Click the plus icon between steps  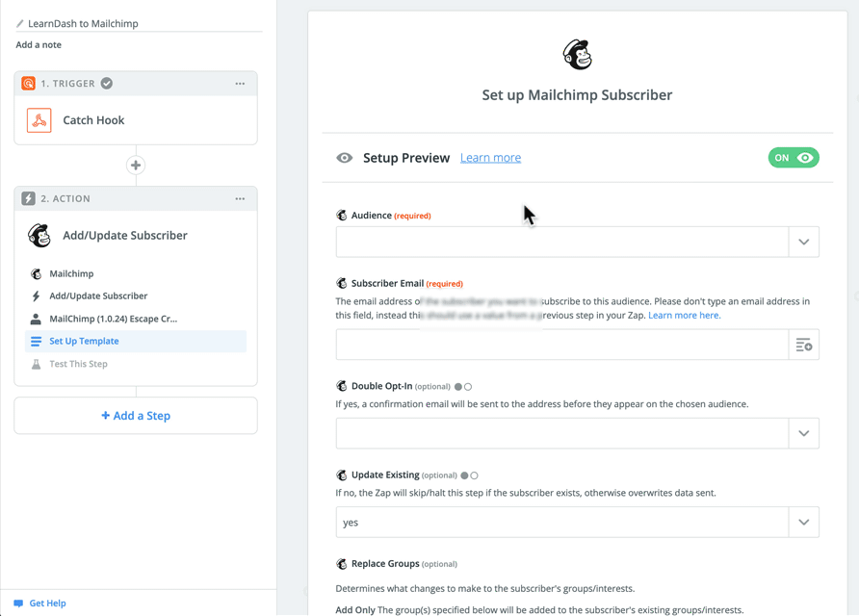pyautogui.click(x=136, y=166)
